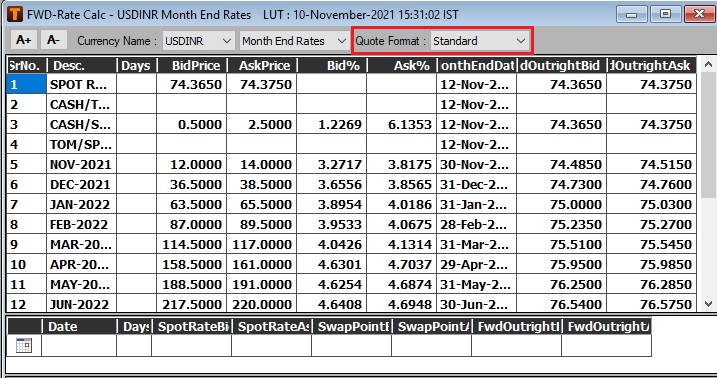The height and width of the screenshot is (378, 717).
Task: Click the MonthEndDate column header
Action: [x=476, y=65]
